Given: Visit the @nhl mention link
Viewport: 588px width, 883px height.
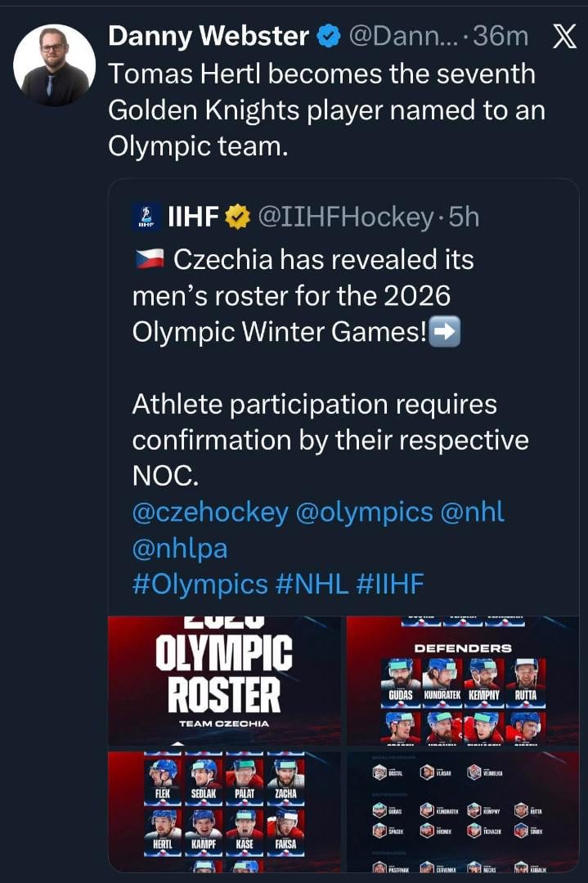Looking at the screenshot, I should click(x=473, y=512).
